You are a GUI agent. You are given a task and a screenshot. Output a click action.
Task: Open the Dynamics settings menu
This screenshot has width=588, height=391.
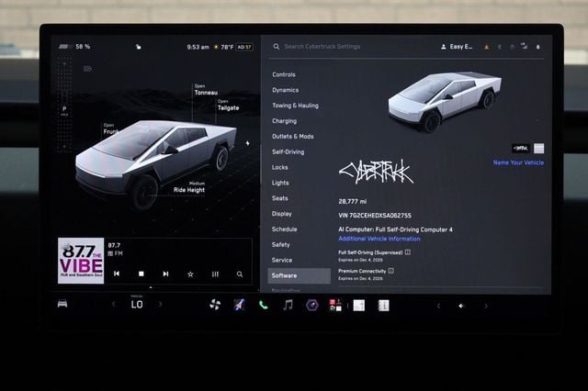coord(286,90)
